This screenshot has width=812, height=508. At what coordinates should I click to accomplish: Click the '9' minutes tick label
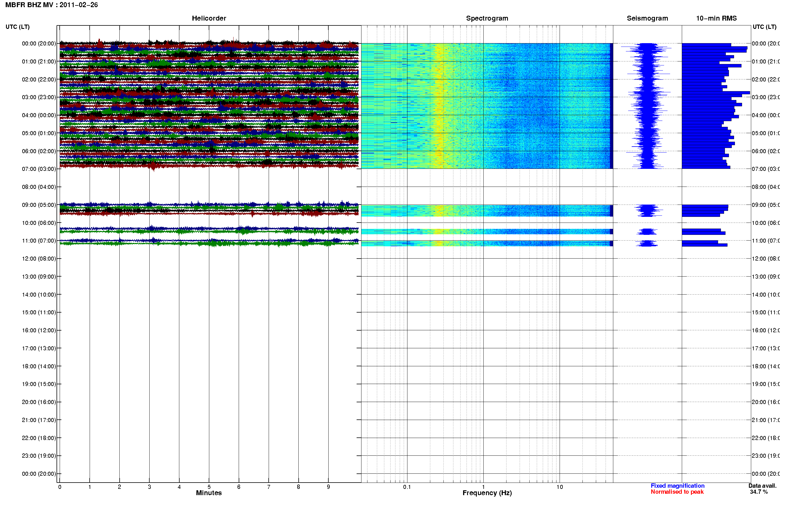pos(328,487)
